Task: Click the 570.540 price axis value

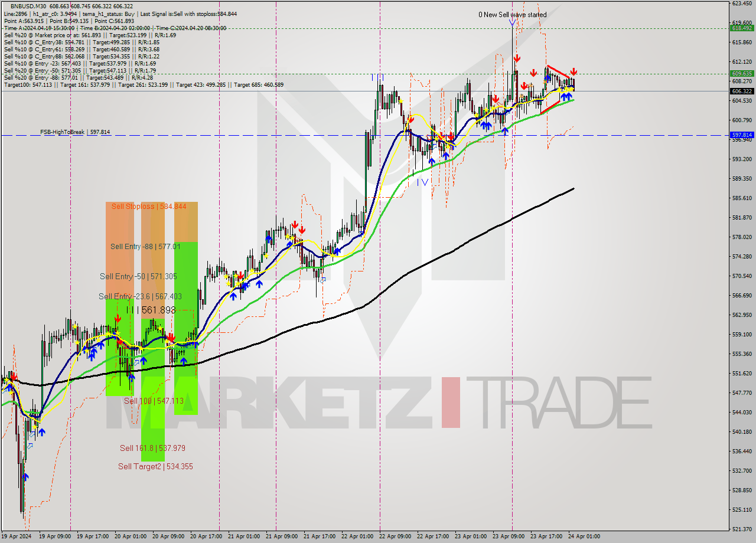Action: (x=742, y=276)
